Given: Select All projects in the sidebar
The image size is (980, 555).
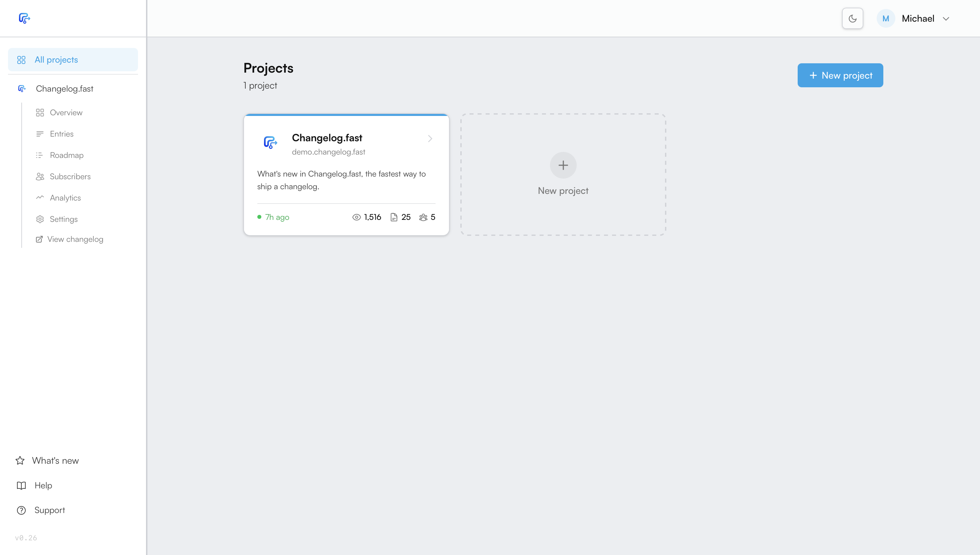Looking at the screenshot, I should coord(73,59).
